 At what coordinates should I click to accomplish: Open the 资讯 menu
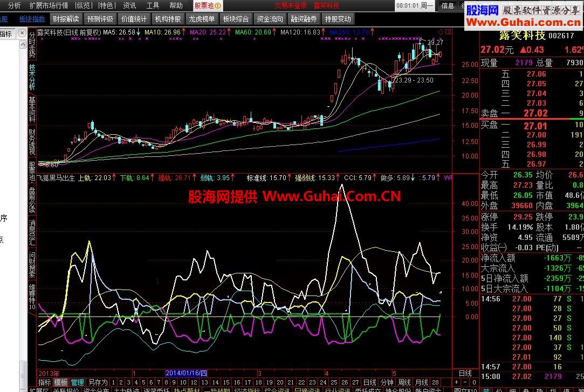point(129,5)
